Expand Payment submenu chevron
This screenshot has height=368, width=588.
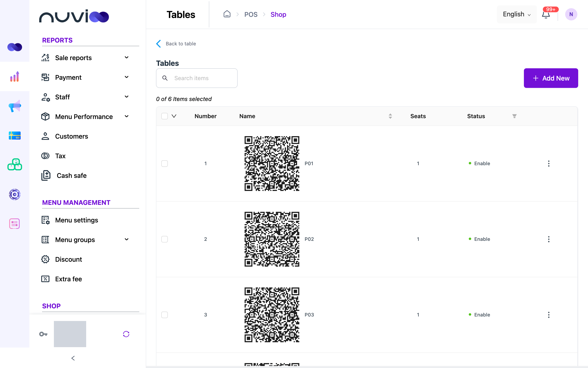[126, 77]
